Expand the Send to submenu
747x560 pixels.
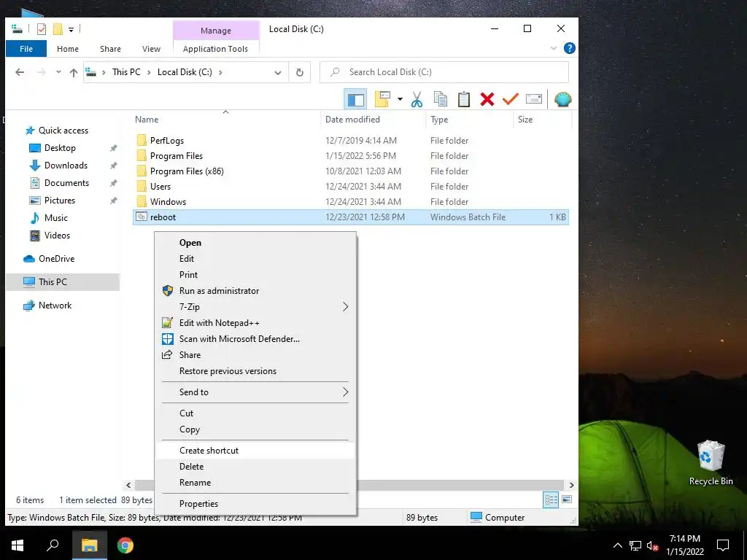255,392
